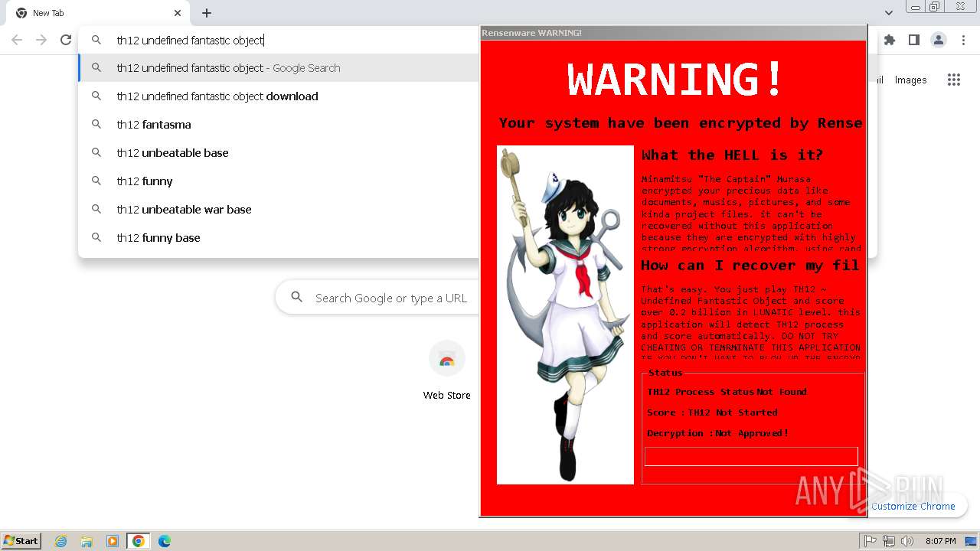Choose suggestion 'th12 funny'
980x551 pixels.
279,181
